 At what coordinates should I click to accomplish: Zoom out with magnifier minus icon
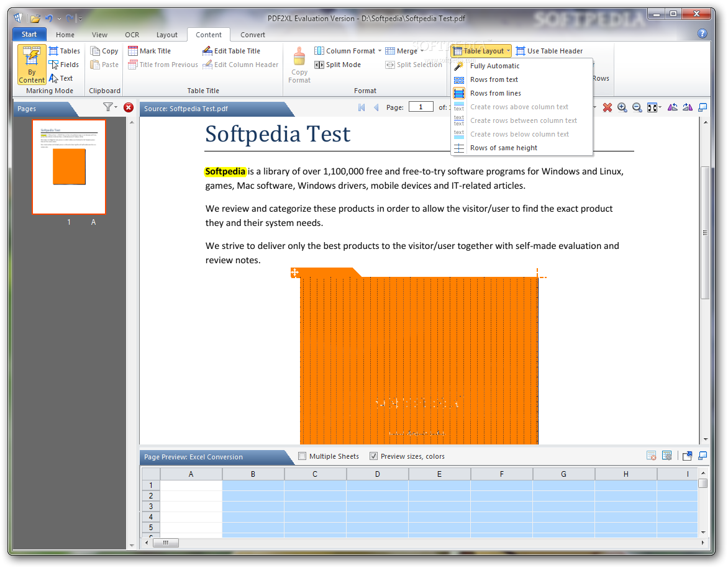tap(637, 107)
